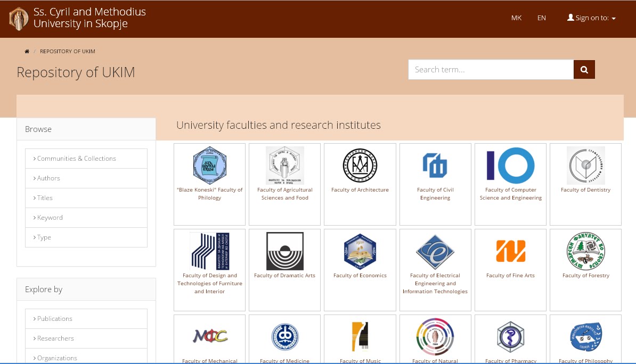This screenshot has height=364, width=636.
Task: Expand Keyword browse item
Action: click(x=86, y=218)
